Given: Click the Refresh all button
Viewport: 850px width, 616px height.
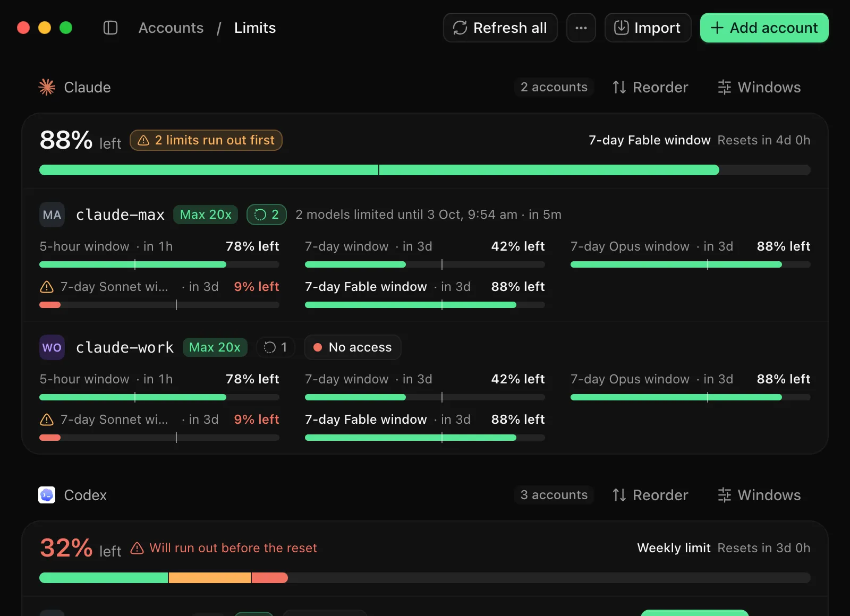Looking at the screenshot, I should 500,28.
